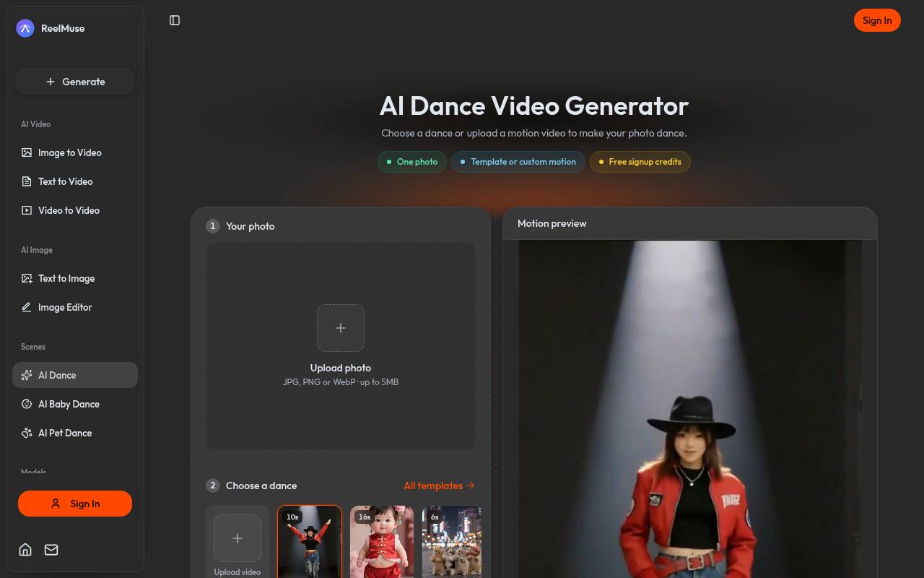Viewport: 924px width, 578px height.
Task: Click the AI Dance sparkle icon
Action: (x=27, y=375)
